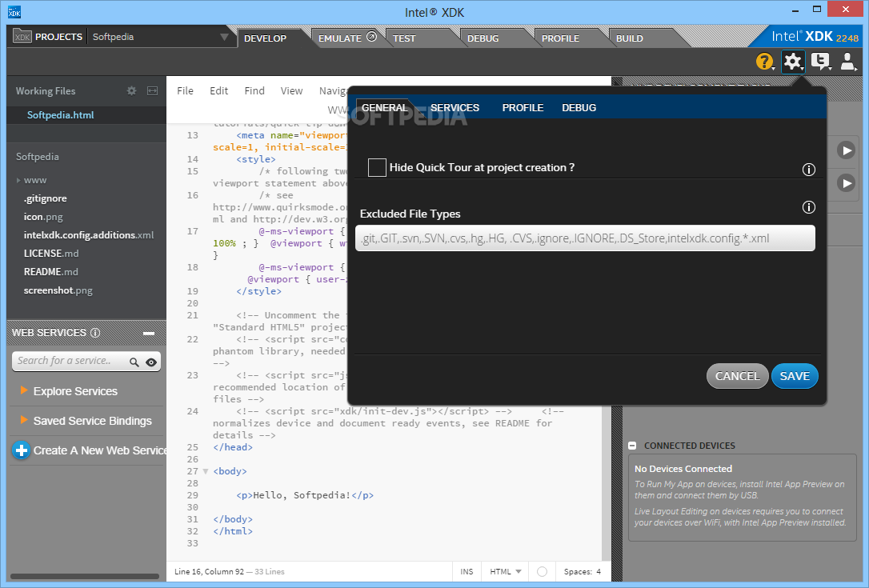Open the HTML language dropdown in status bar

506,571
